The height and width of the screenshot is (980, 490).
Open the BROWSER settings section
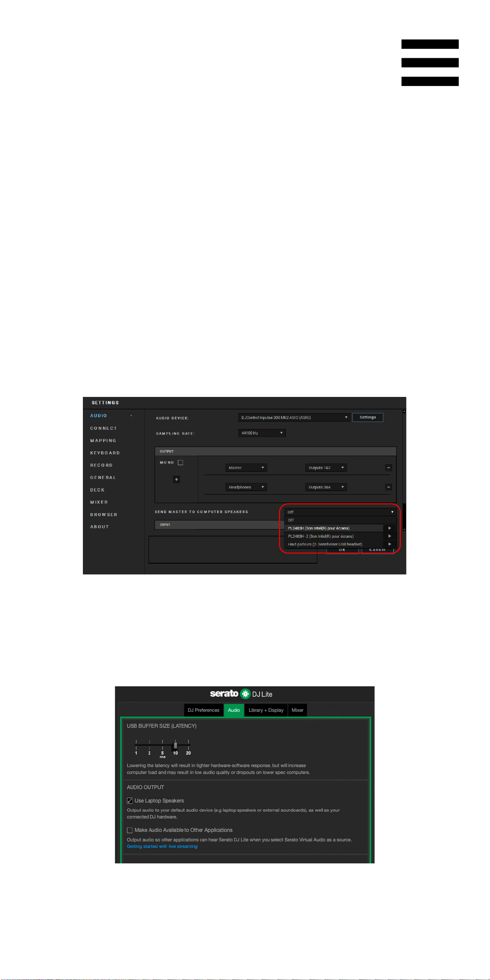coord(104,515)
